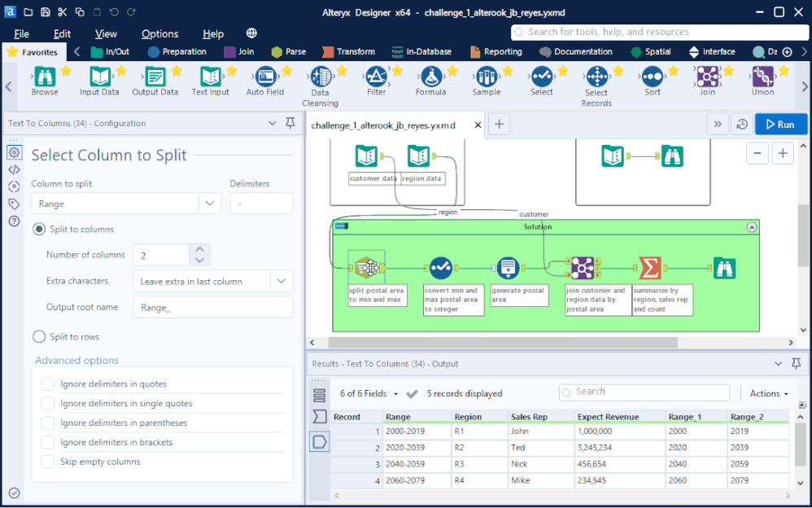The height and width of the screenshot is (508, 812).
Task: Click the generate postal area tool on canvas
Action: 508,268
